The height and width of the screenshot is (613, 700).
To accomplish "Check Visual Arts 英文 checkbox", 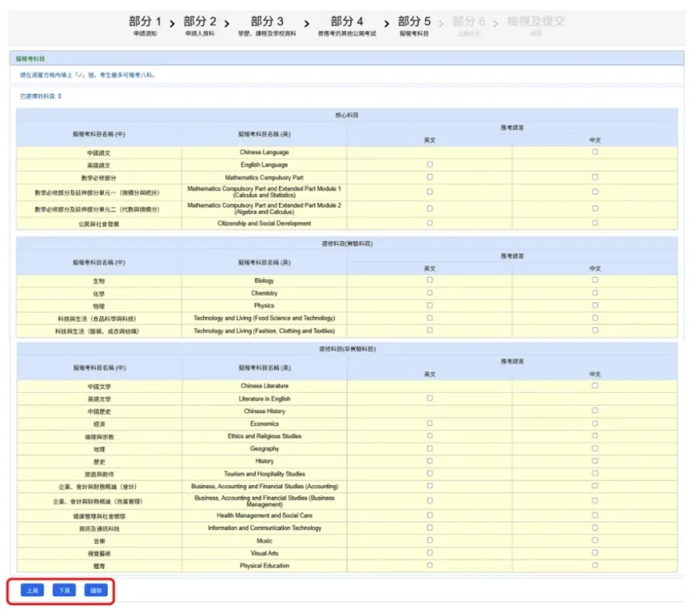I will point(429,553).
